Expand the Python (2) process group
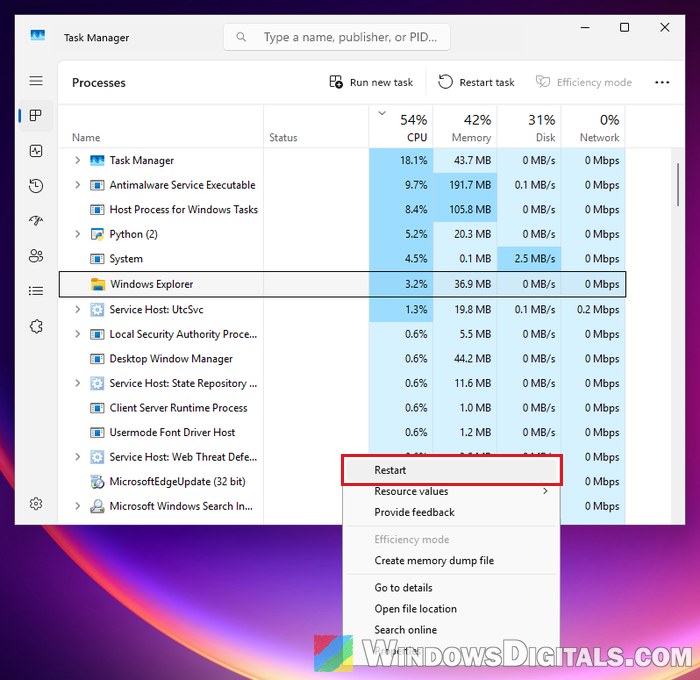 77,234
